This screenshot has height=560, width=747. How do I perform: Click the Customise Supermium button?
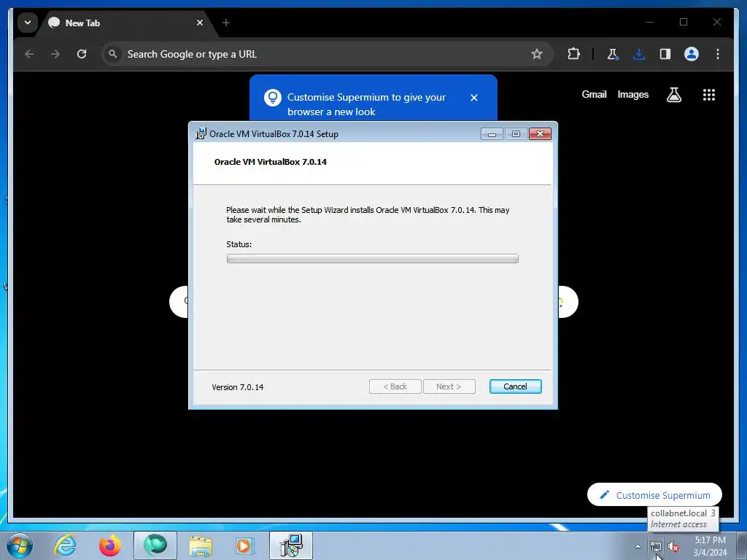(654, 495)
